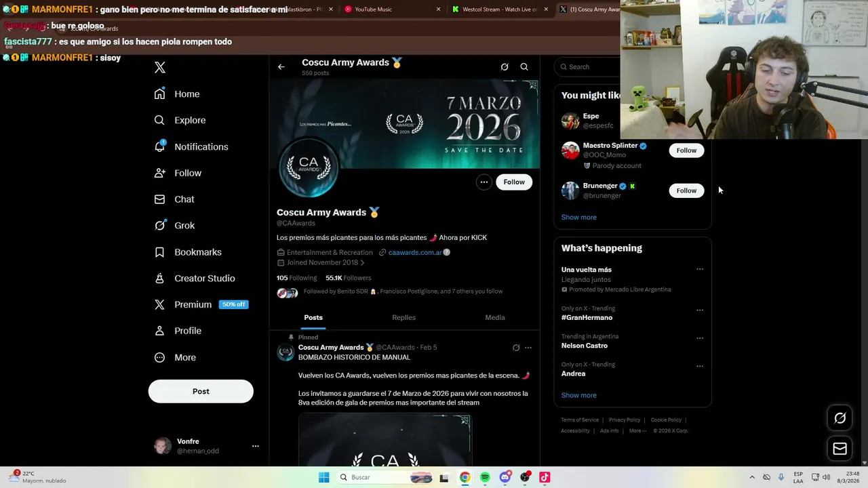Show more suggested accounts
The width and height of the screenshot is (868, 488).
(579, 218)
